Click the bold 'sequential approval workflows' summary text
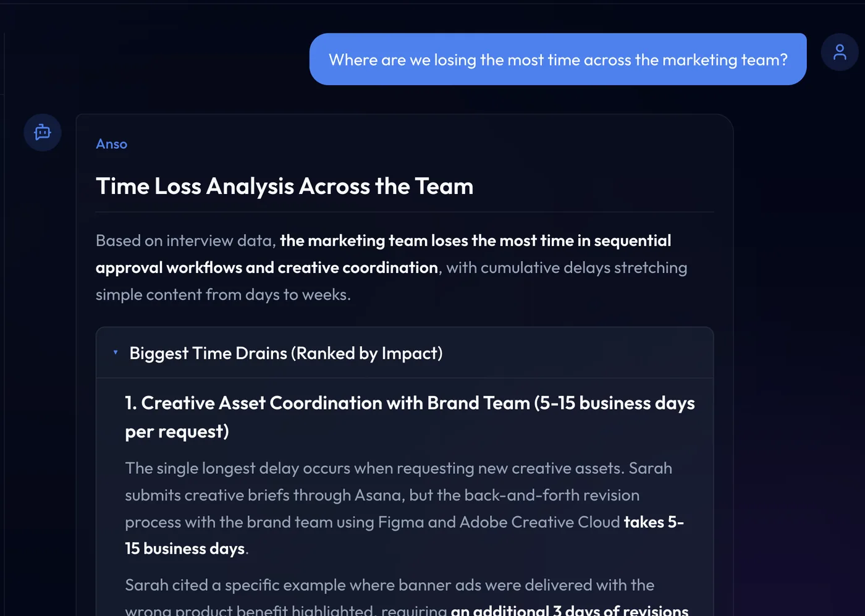Viewport: 865px width, 616px height. click(383, 254)
